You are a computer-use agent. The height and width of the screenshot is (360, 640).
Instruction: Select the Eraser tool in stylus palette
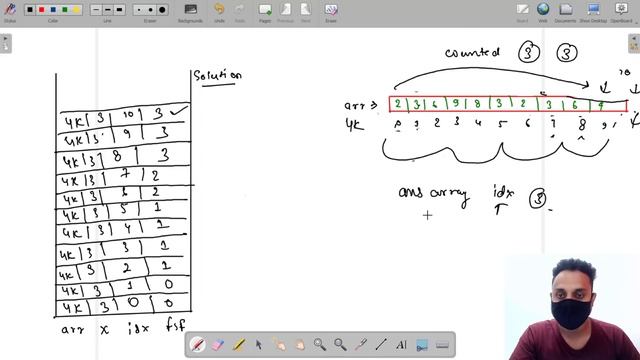point(218,345)
